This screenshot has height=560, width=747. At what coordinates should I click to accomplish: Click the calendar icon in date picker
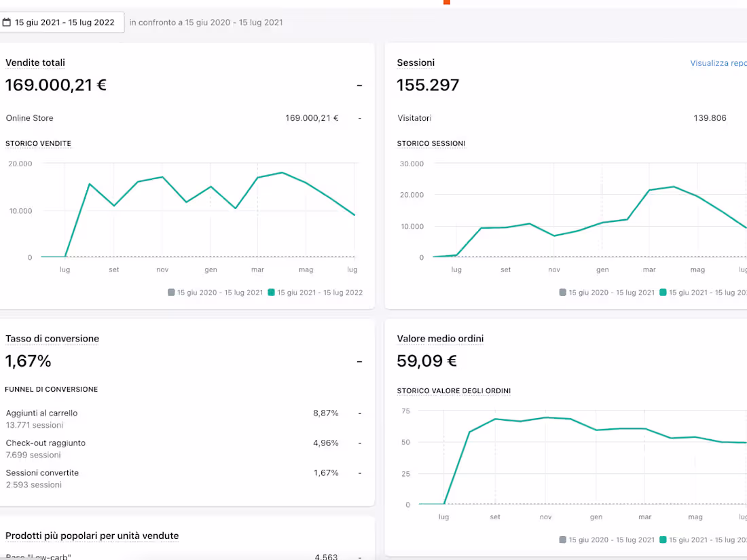(x=7, y=22)
